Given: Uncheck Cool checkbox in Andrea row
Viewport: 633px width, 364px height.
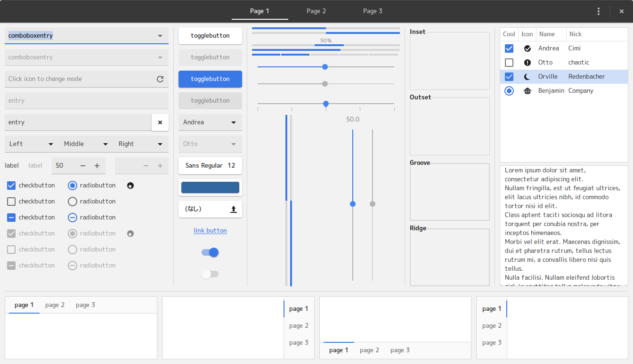Looking at the screenshot, I should point(509,49).
